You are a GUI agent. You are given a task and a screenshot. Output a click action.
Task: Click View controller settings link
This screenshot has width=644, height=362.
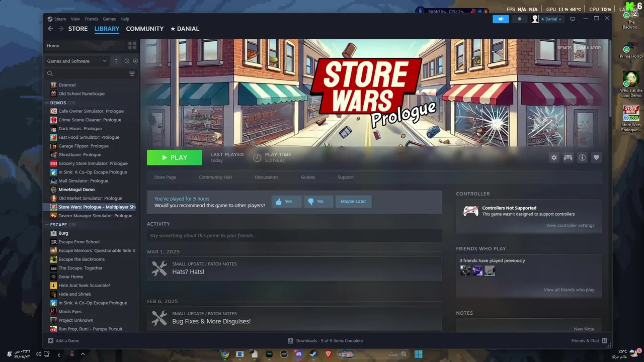(x=570, y=225)
